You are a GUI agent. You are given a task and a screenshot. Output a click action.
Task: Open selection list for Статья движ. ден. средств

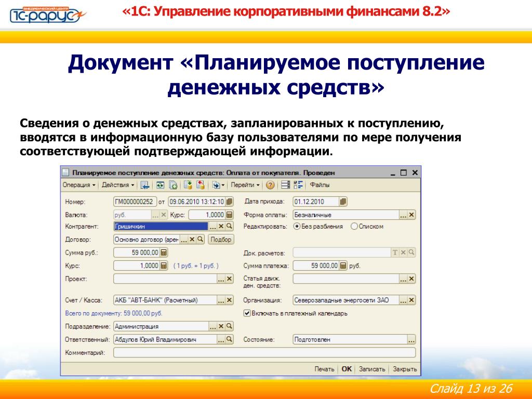point(403,279)
